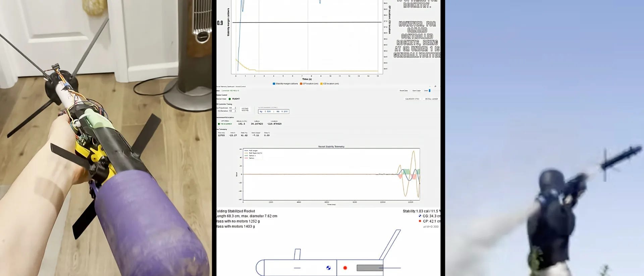Click the Stability margin calibers legend swatch

(274, 84)
